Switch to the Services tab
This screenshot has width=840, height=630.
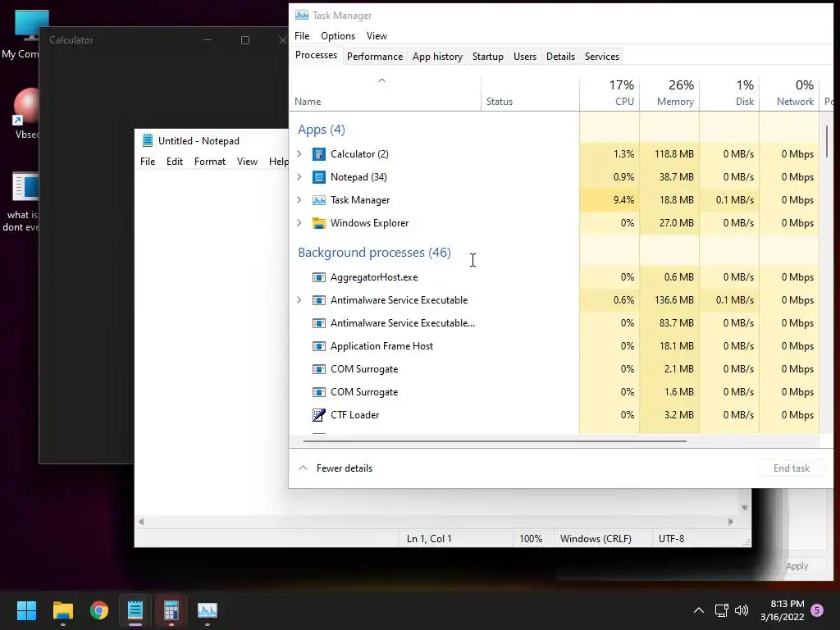point(601,57)
